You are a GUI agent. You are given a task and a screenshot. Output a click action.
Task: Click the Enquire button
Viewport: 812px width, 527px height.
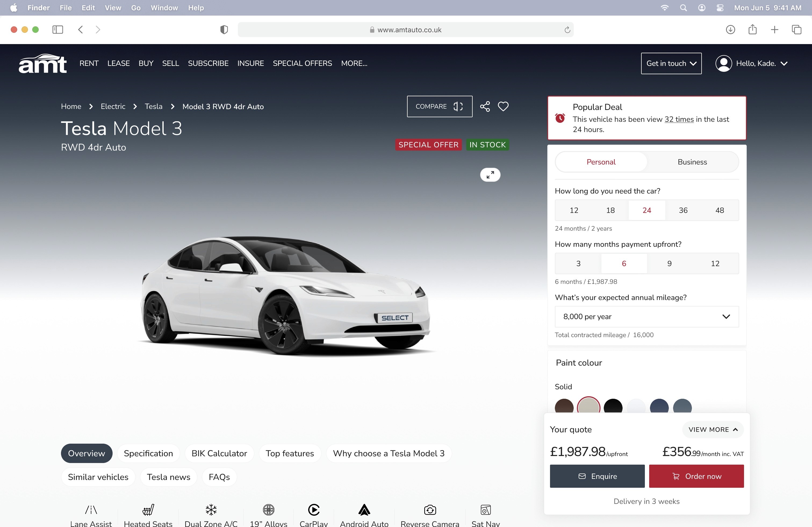click(x=597, y=476)
